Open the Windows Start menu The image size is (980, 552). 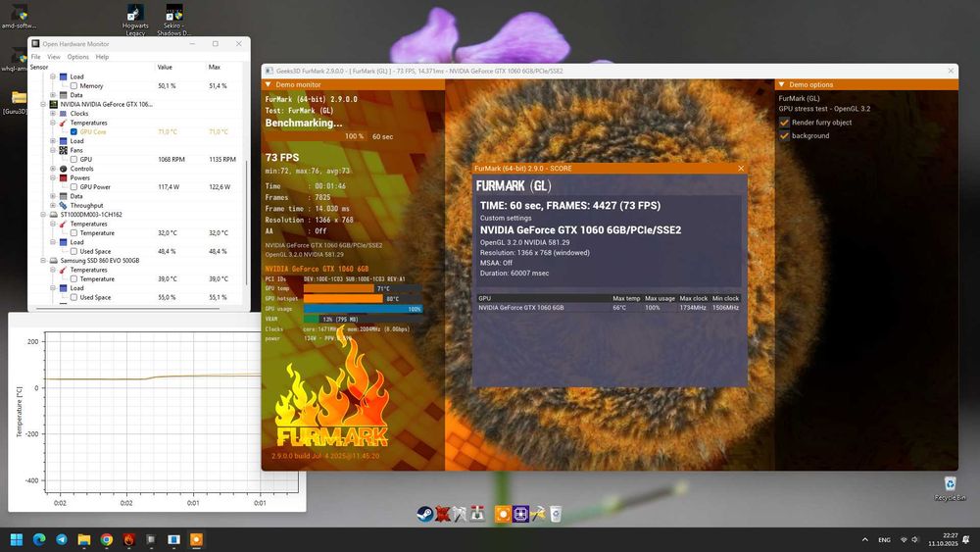[17, 539]
